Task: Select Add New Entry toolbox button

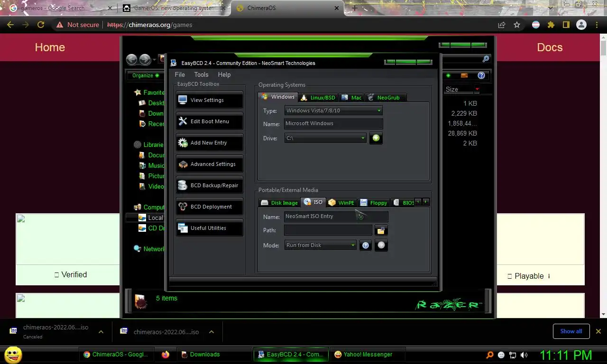Action: click(209, 143)
